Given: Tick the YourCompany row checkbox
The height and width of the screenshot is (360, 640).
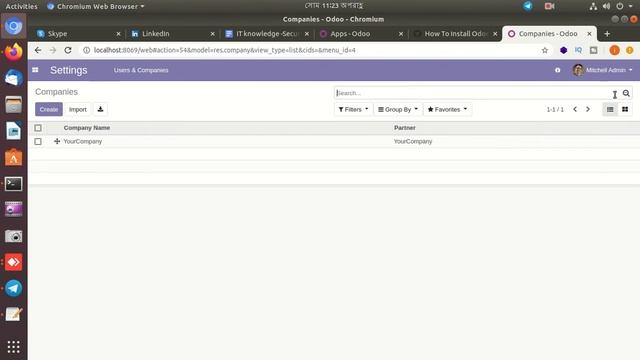Looking at the screenshot, I should coord(38,141).
